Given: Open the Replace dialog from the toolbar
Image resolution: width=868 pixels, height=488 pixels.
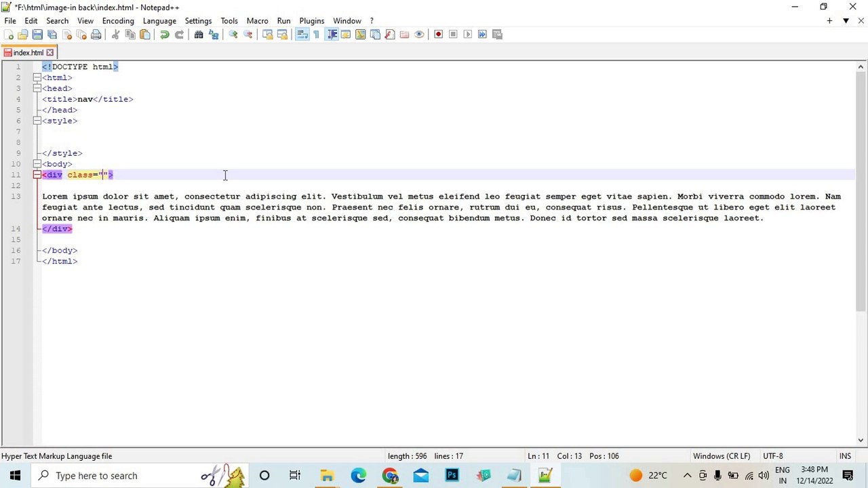Looking at the screenshot, I should click(x=214, y=35).
